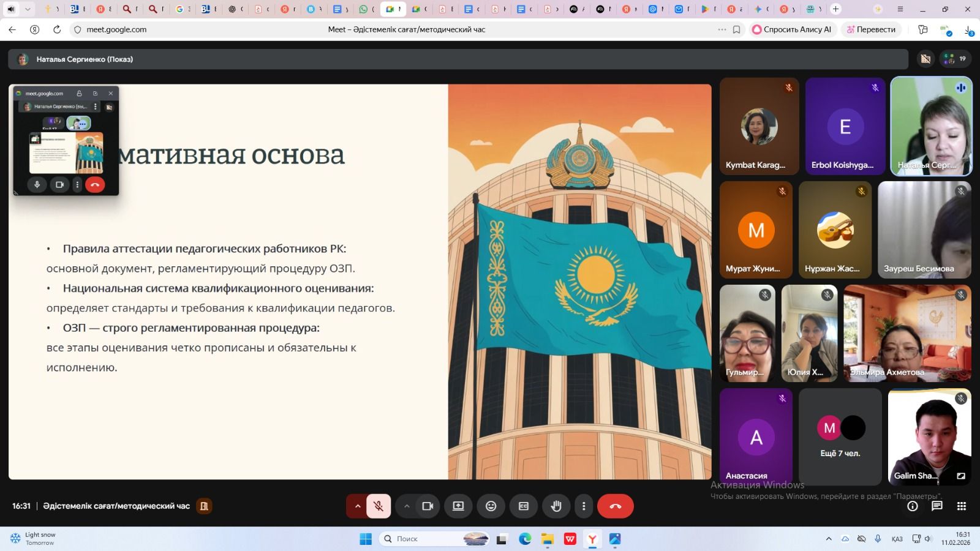
Task: Click the Спросить Алису AI button
Action: (791, 29)
